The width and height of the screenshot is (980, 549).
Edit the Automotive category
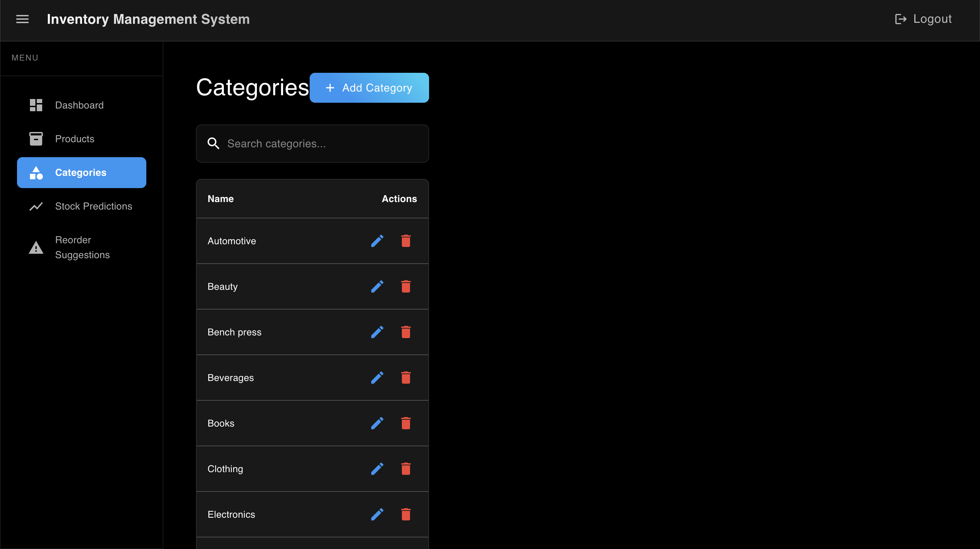(x=377, y=241)
